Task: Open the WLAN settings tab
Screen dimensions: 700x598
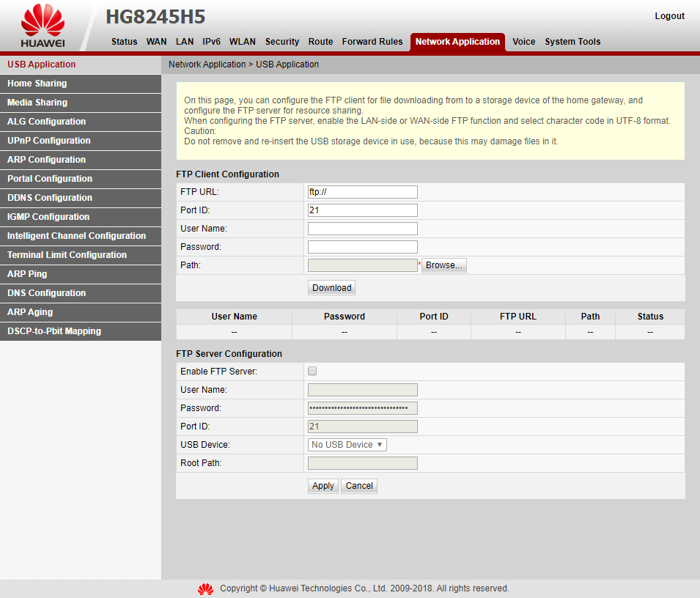Action: pos(242,42)
